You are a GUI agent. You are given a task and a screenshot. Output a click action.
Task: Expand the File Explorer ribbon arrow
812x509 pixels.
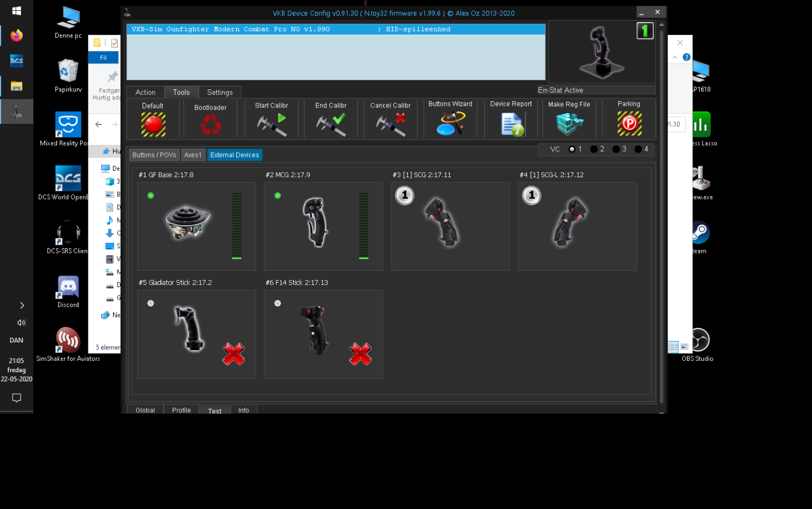(x=675, y=57)
